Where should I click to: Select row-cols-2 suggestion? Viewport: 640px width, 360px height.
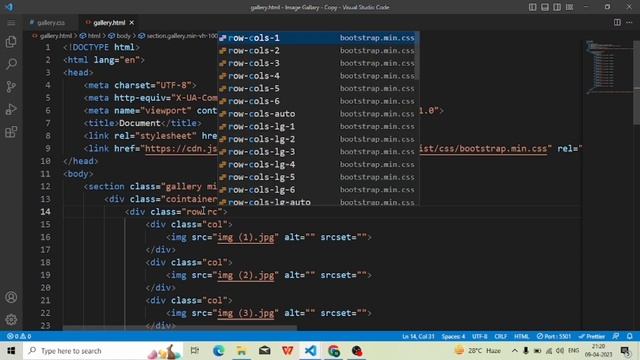point(318,51)
